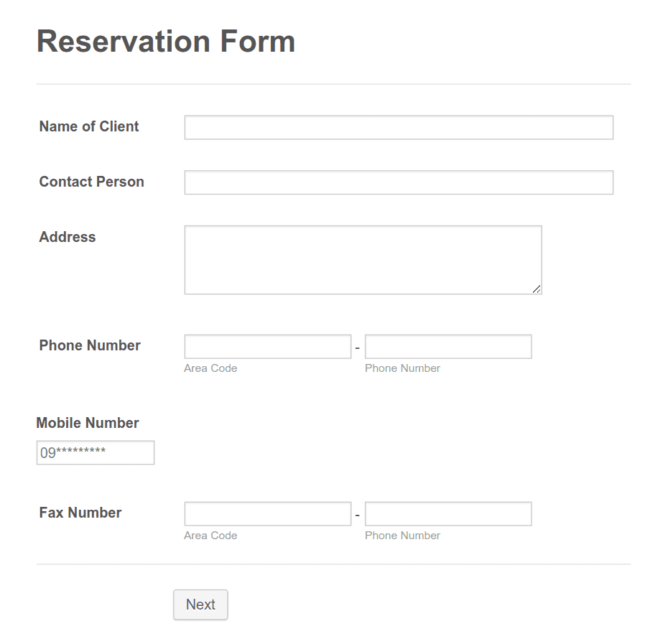Click the resize handle of the Address box
This screenshot has width=668, height=644.
(537, 289)
